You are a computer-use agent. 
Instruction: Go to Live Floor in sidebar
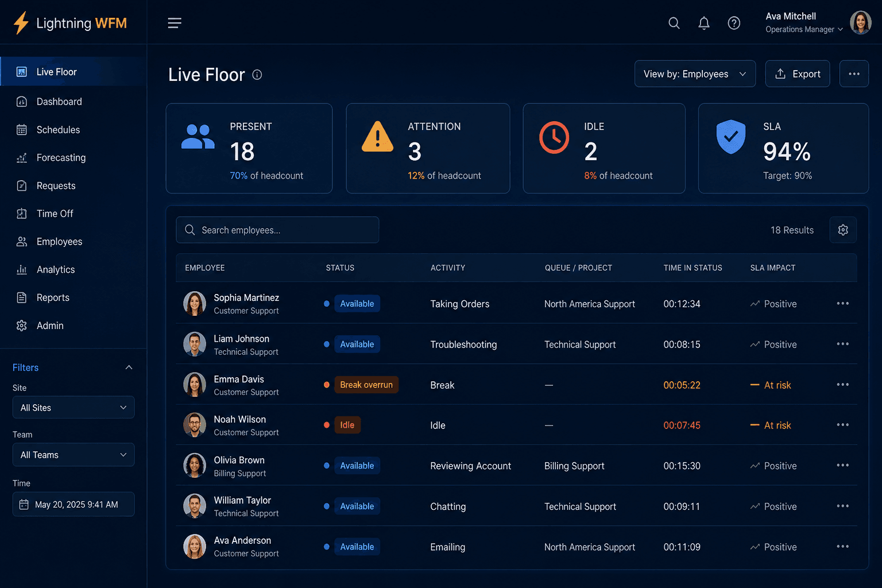click(x=73, y=72)
